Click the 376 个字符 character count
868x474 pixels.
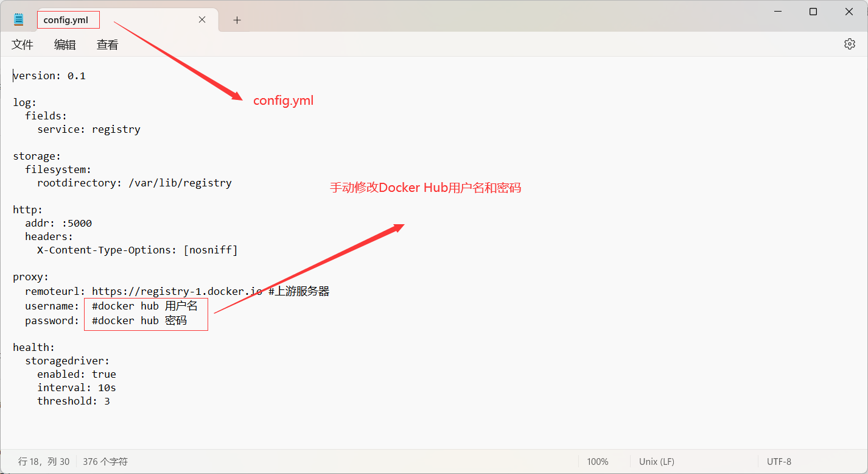tap(105, 462)
